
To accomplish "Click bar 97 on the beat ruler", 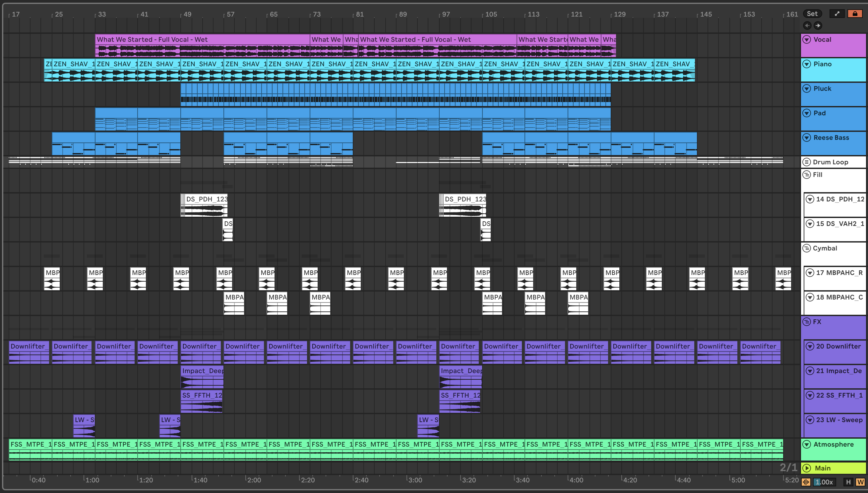I will pos(446,14).
